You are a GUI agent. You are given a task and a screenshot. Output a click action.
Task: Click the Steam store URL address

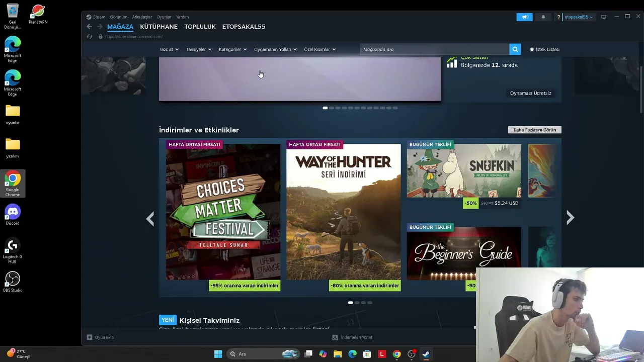point(134,37)
